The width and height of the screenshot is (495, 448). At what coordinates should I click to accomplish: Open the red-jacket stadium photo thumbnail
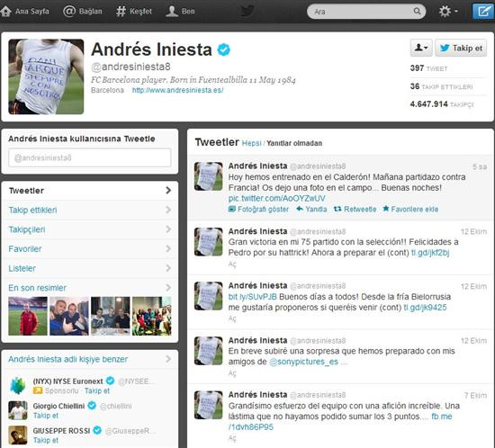(28, 316)
